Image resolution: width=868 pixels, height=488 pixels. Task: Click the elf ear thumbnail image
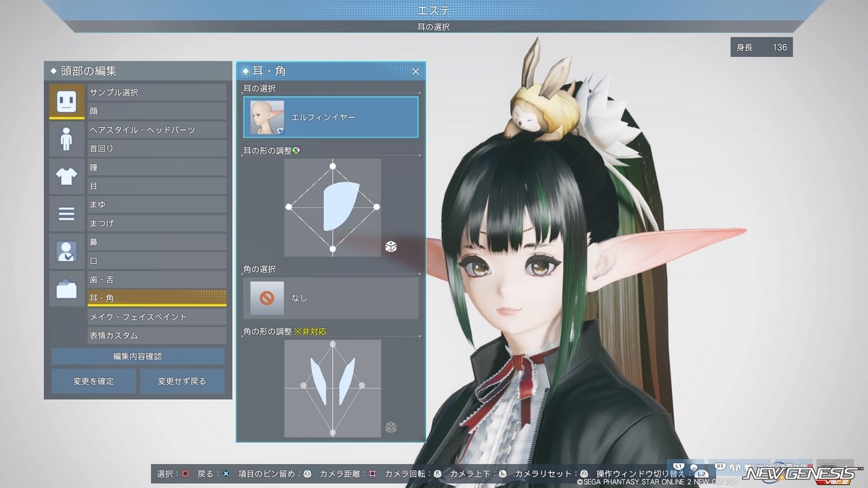pyautogui.click(x=267, y=117)
